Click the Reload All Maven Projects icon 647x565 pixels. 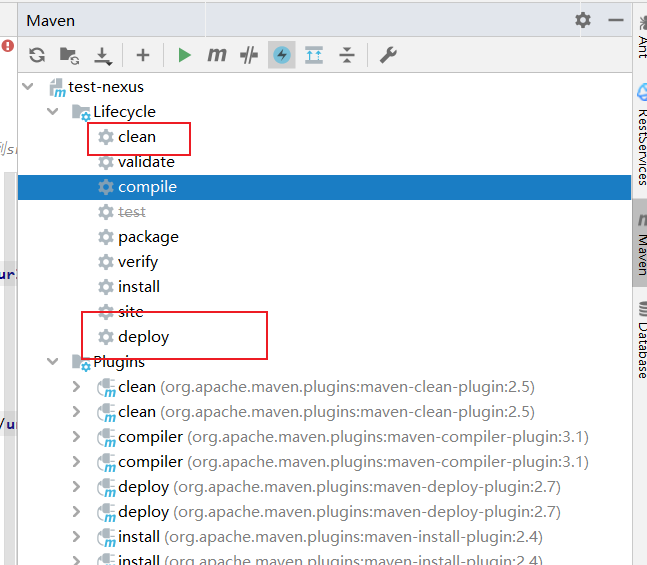37,56
